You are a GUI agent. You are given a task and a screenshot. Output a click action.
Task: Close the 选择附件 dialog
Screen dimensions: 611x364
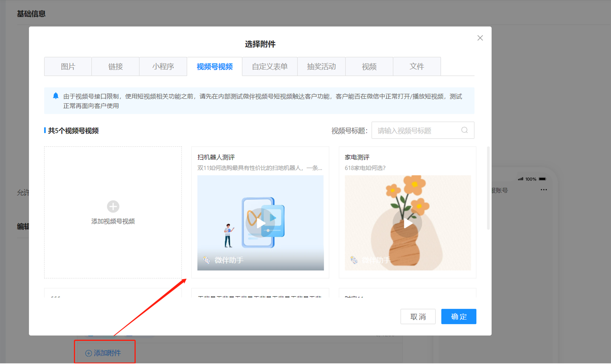(480, 38)
